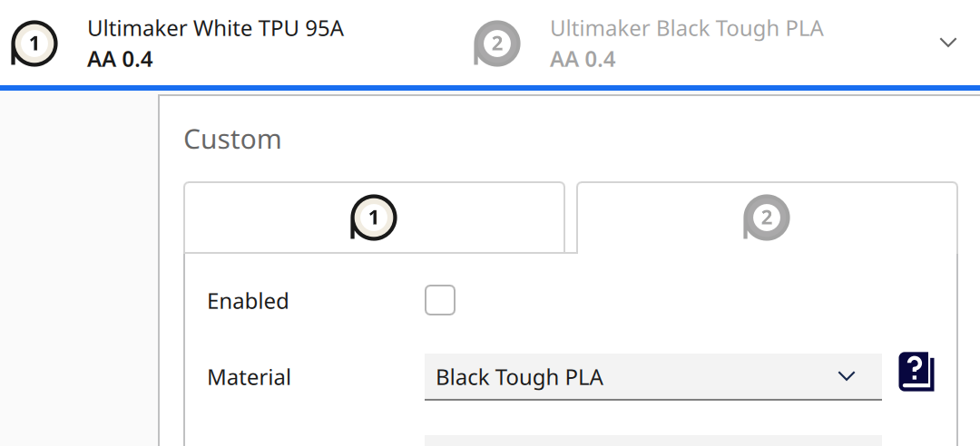The image size is (980, 446).
Task: Click blank area left of Custom panel
Action: (79, 272)
